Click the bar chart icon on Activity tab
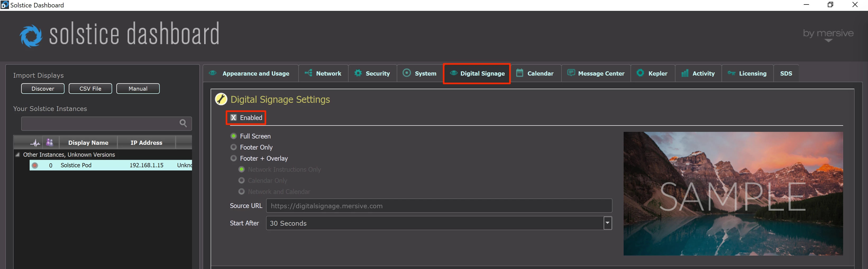Image resolution: width=868 pixels, height=269 pixels. point(685,73)
